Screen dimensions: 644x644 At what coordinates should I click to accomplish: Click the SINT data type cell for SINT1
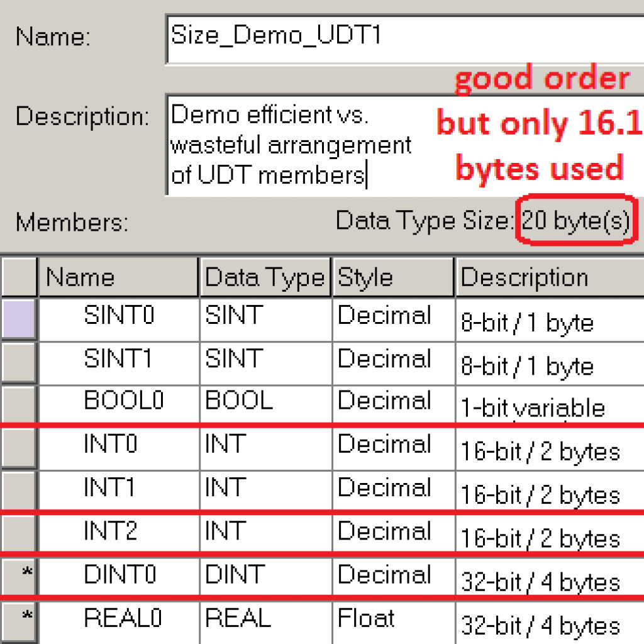tap(266, 363)
